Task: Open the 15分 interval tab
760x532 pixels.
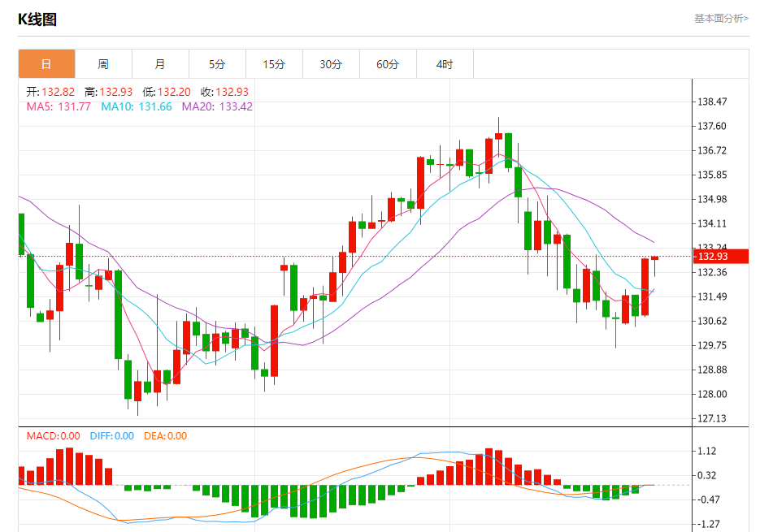Action: 274,64
